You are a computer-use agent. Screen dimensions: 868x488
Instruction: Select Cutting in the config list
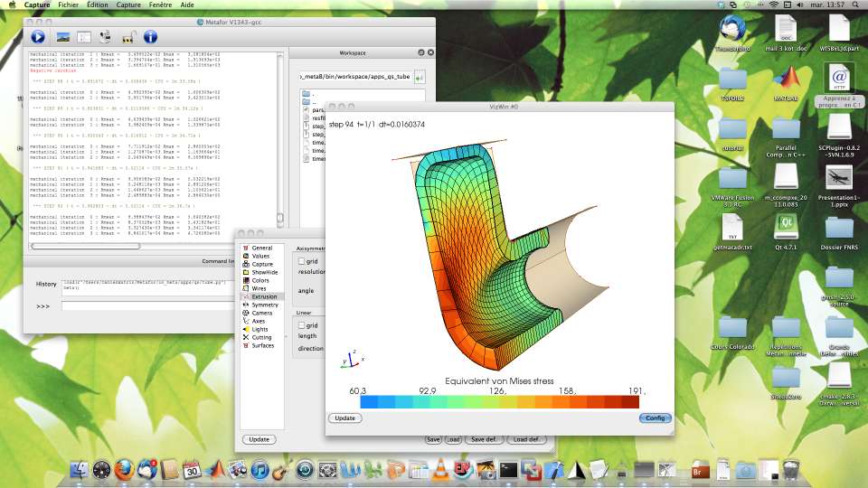point(261,337)
